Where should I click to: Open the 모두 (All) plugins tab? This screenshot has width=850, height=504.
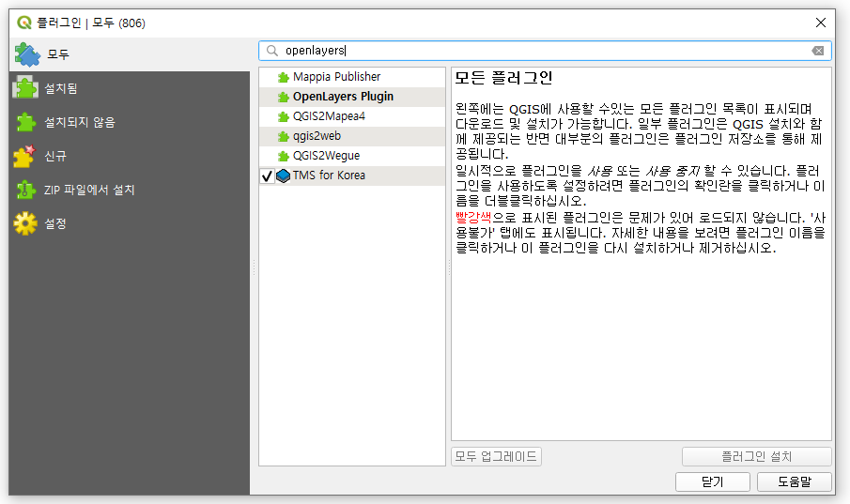pyautogui.click(x=130, y=54)
